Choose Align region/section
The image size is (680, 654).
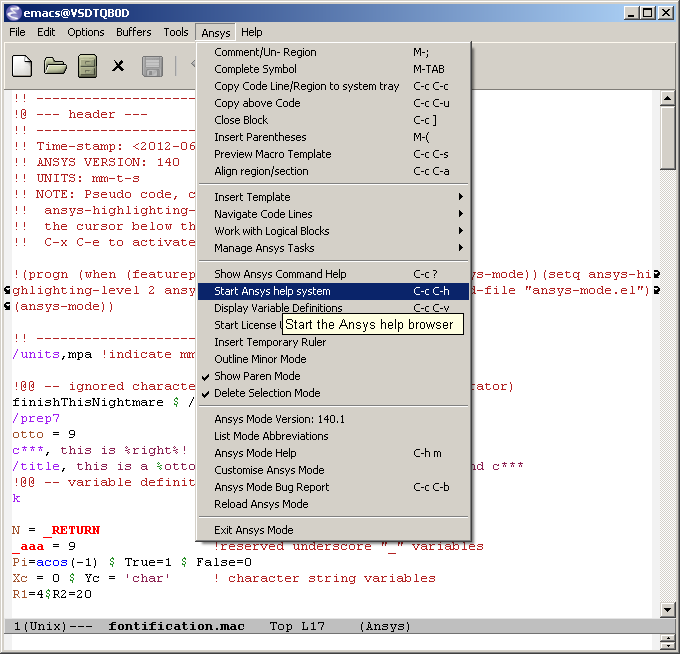click(x=333, y=171)
